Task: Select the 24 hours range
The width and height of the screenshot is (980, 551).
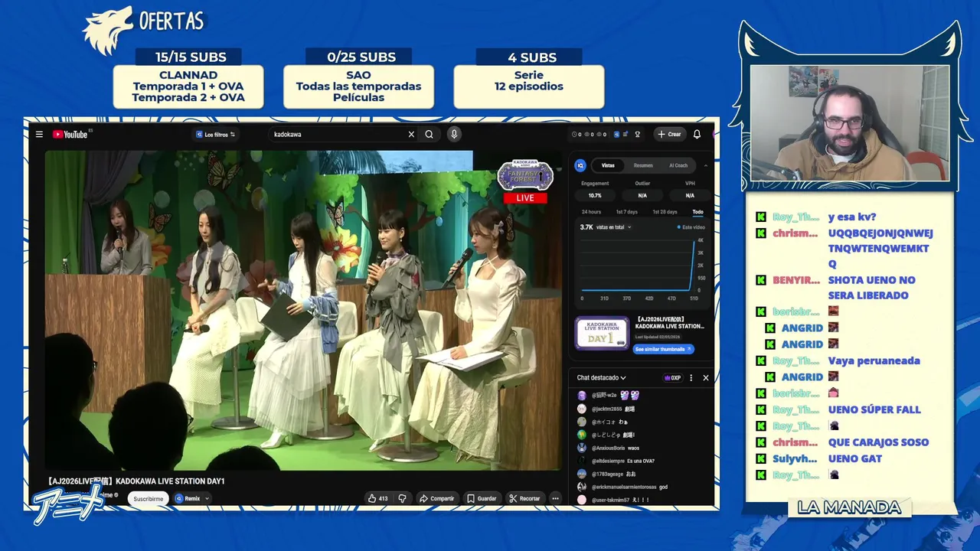Action: (591, 211)
